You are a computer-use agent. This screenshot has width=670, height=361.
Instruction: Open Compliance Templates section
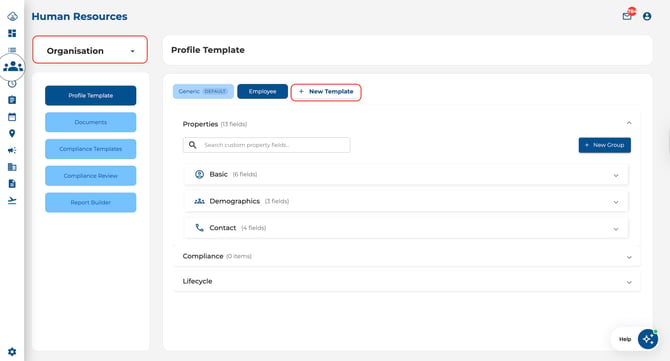(x=91, y=149)
